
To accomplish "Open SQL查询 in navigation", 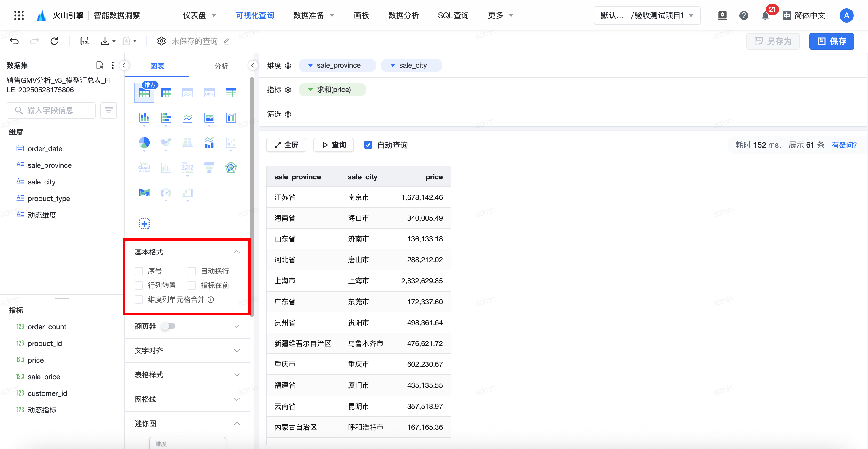I will coord(453,15).
